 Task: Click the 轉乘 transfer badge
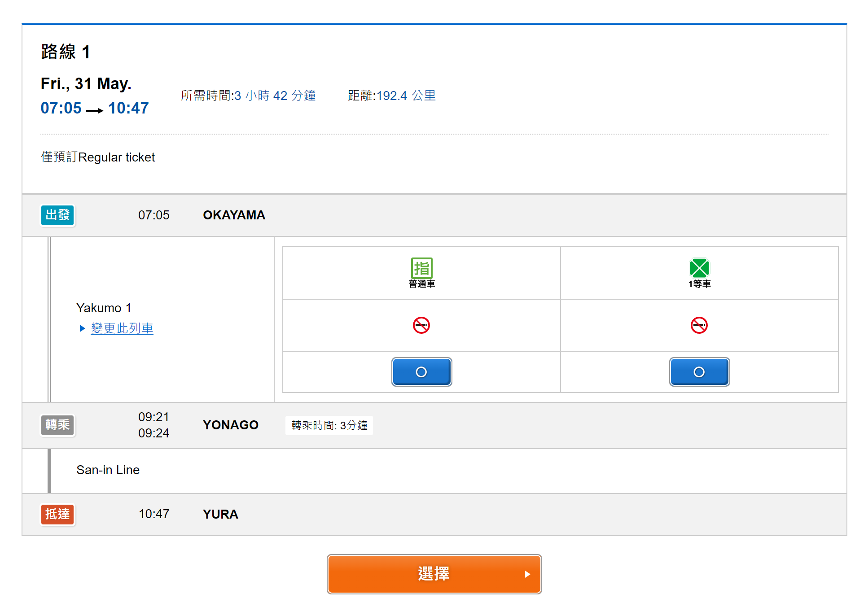click(x=58, y=425)
